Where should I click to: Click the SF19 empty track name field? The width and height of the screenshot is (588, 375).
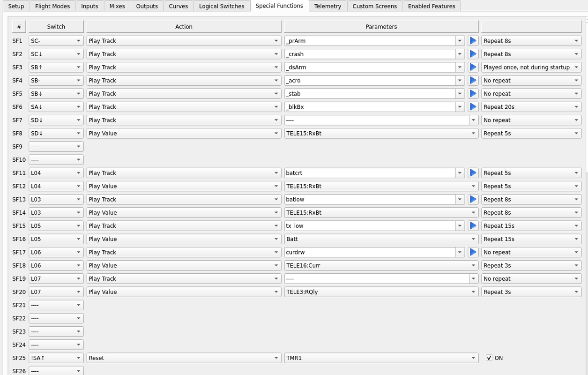tap(377, 278)
